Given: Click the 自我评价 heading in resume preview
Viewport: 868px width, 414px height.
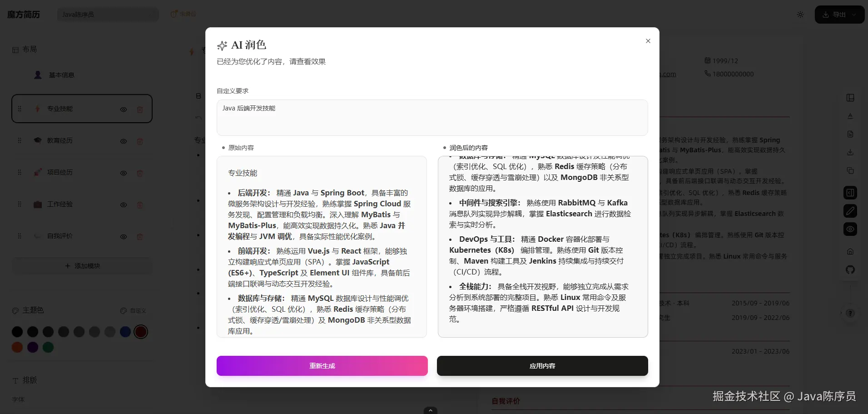Looking at the screenshot, I should click(x=506, y=401).
